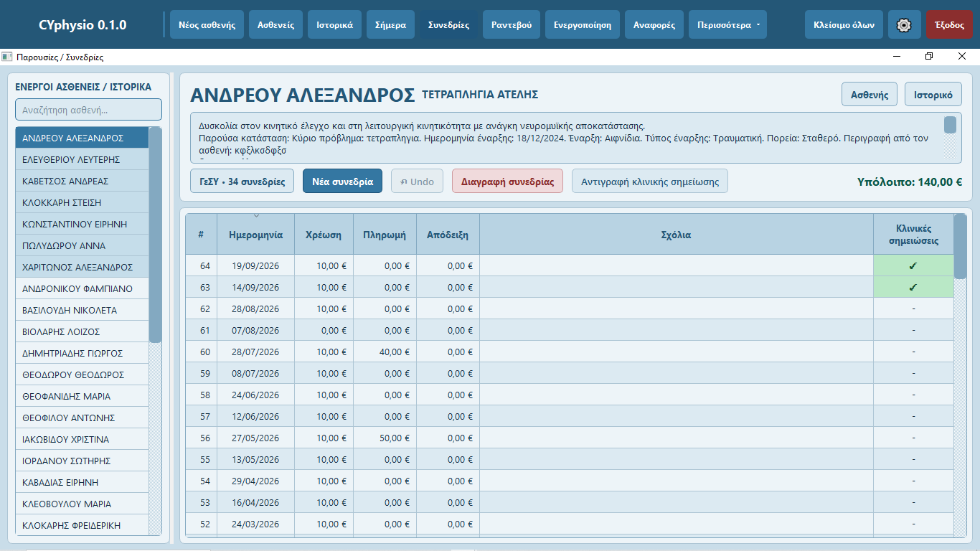This screenshot has height=551, width=980.
Task: Select patient ΒΙΟΛΑΡΗΣ ΛΟΙΖΟΣ
Action: (82, 331)
